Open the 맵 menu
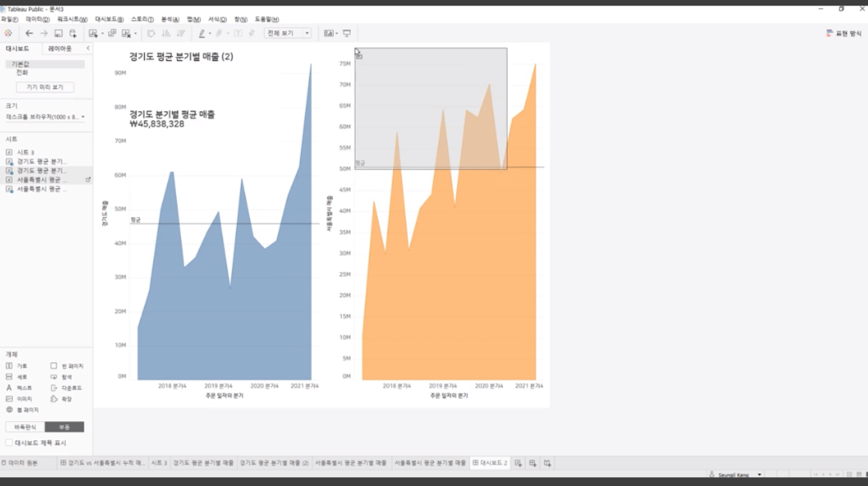The width and height of the screenshot is (868, 486). pos(194,19)
